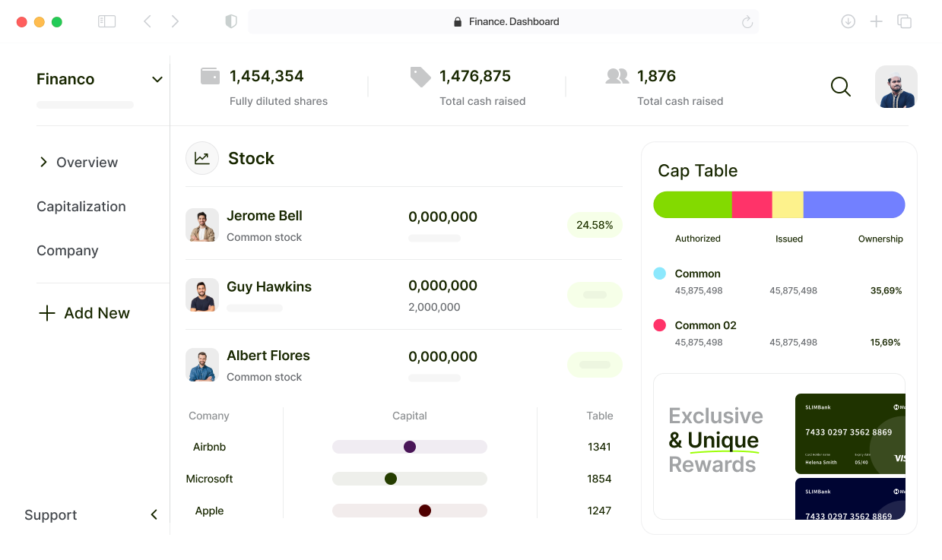Click the people icon beside 1,876
The height and width of the screenshot is (560, 942).
click(x=617, y=76)
